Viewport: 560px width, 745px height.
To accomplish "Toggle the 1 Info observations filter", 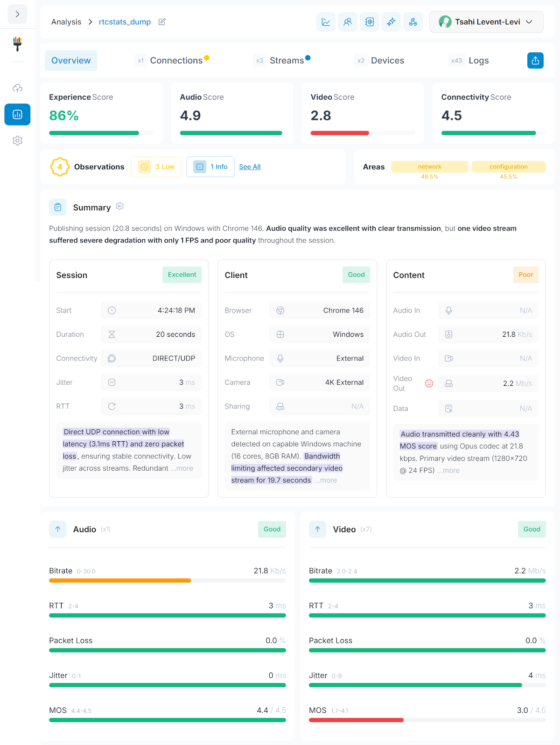I will point(210,167).
